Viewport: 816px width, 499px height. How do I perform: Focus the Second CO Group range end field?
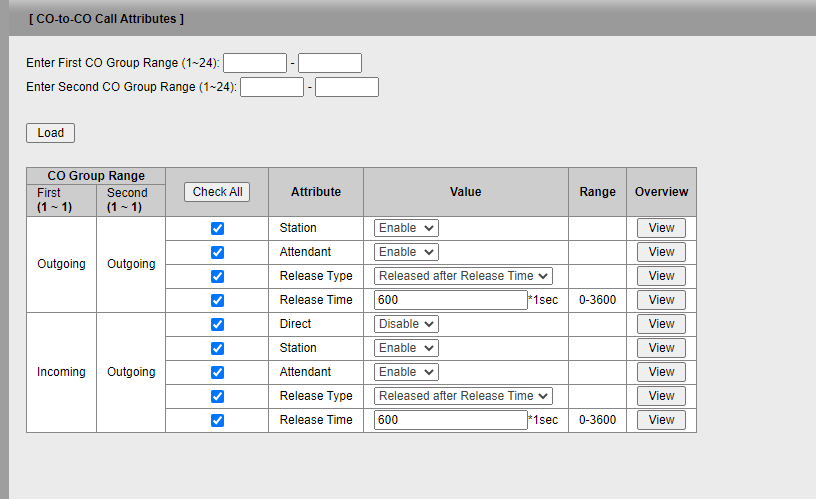(346, 87)
